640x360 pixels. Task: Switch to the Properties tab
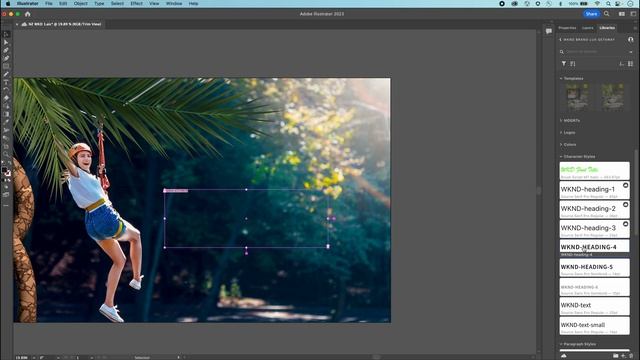tap(567, 28)
